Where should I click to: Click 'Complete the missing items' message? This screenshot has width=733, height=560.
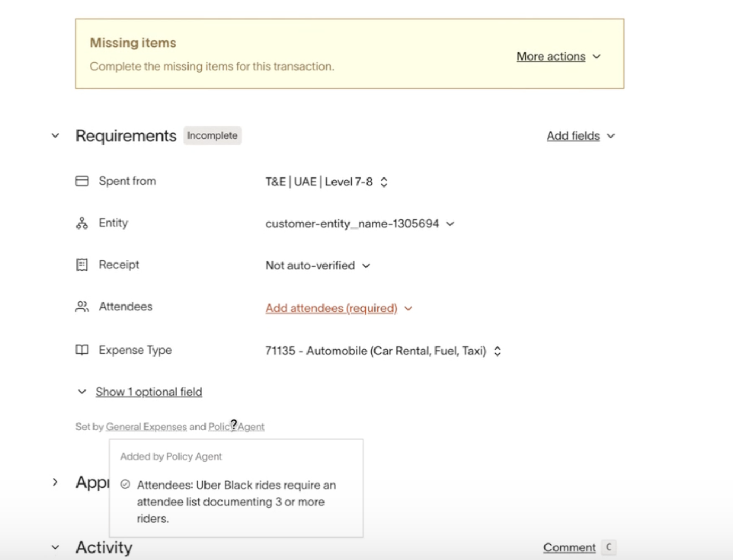click(x=212, y=66)
